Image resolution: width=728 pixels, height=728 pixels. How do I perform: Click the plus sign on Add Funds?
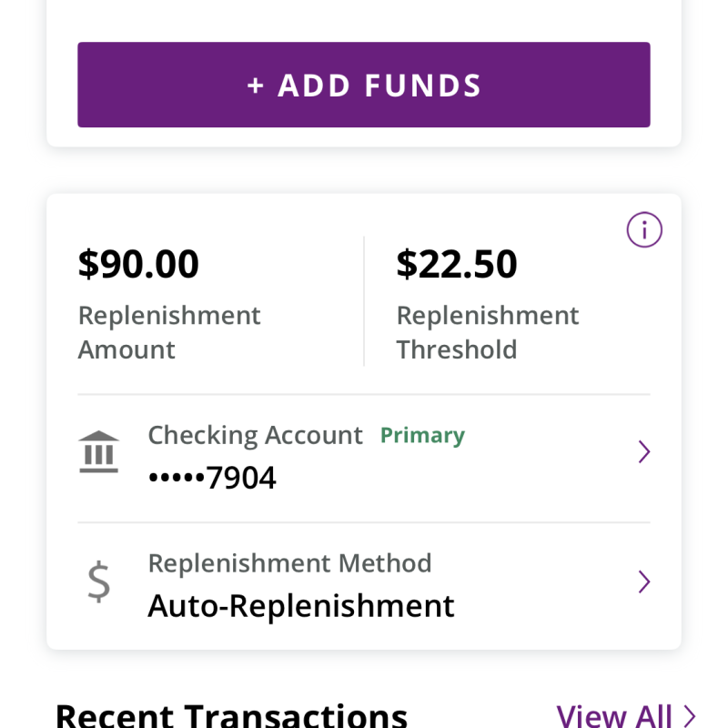(x=256, y=86)
